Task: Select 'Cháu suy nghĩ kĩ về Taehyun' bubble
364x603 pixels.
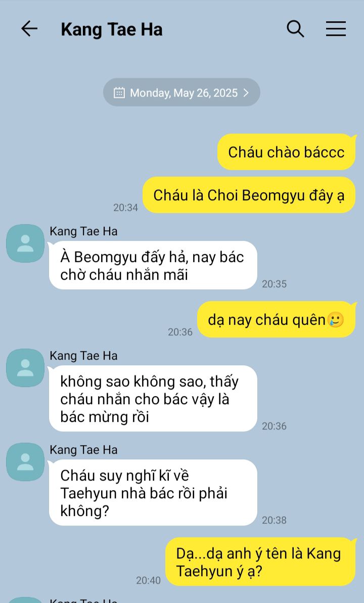Action: pyautogui.click(x=153, y=493)
